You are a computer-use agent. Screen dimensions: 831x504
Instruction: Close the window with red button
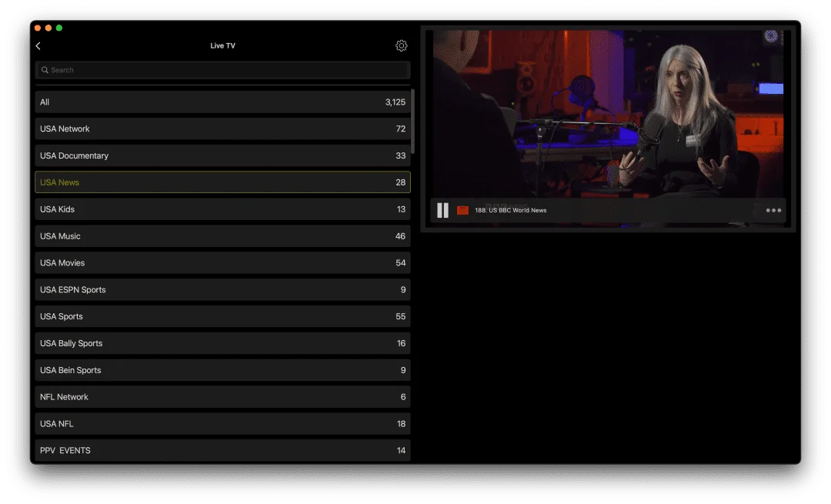tap(38, 28)
